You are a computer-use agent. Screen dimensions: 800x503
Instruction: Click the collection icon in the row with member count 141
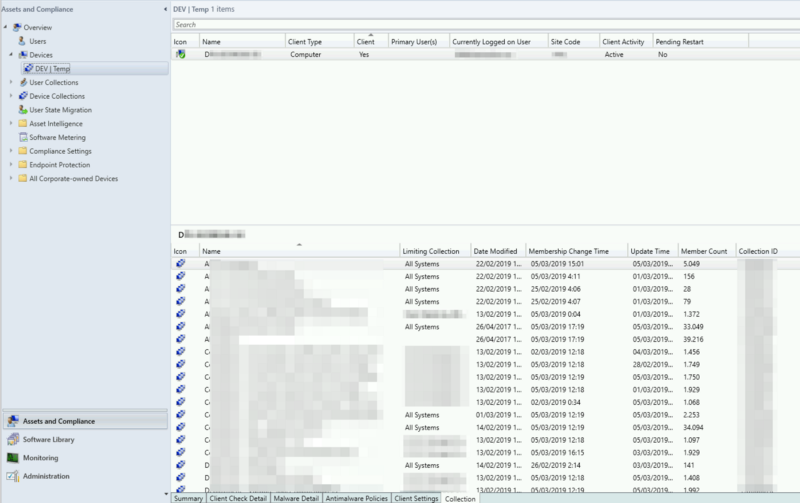(181, 465)
